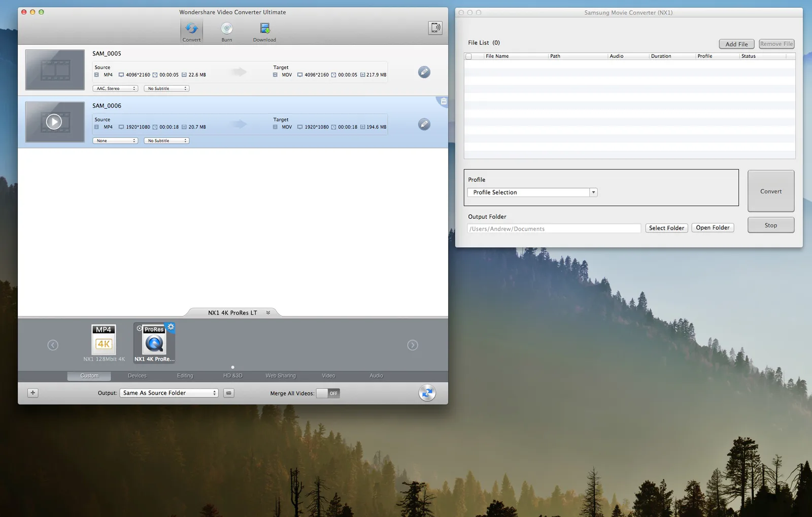Sort by Profile column header
This screenshot has width=812, height=517.
pos(717,56)
